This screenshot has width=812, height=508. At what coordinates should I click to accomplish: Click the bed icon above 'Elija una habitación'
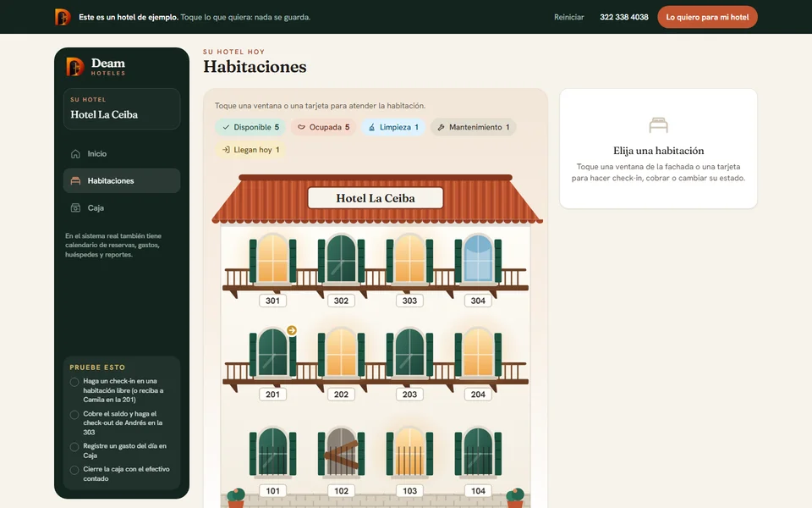coord(658,125)
